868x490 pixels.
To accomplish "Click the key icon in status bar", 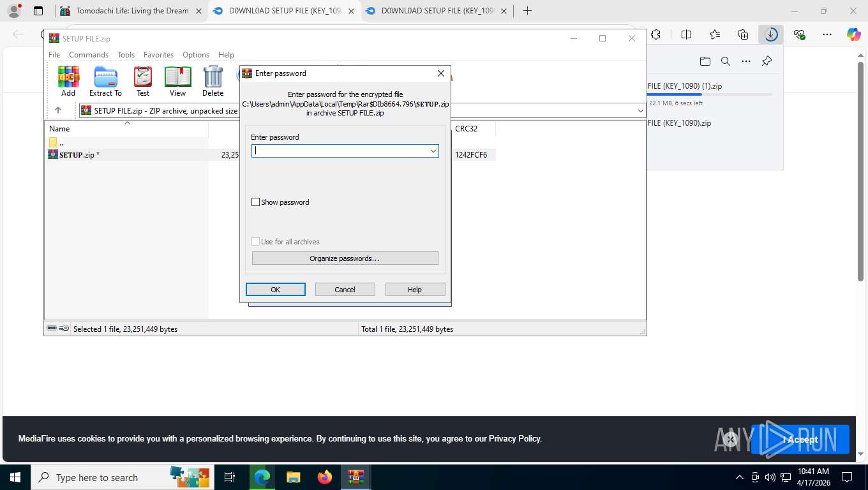I will pyautogui.click(x=64, y=329).
